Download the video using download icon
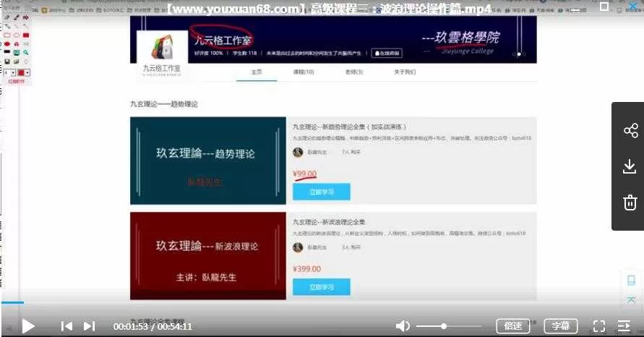The width and height of the screenshot is (644, 337). (x=630, y=166)
